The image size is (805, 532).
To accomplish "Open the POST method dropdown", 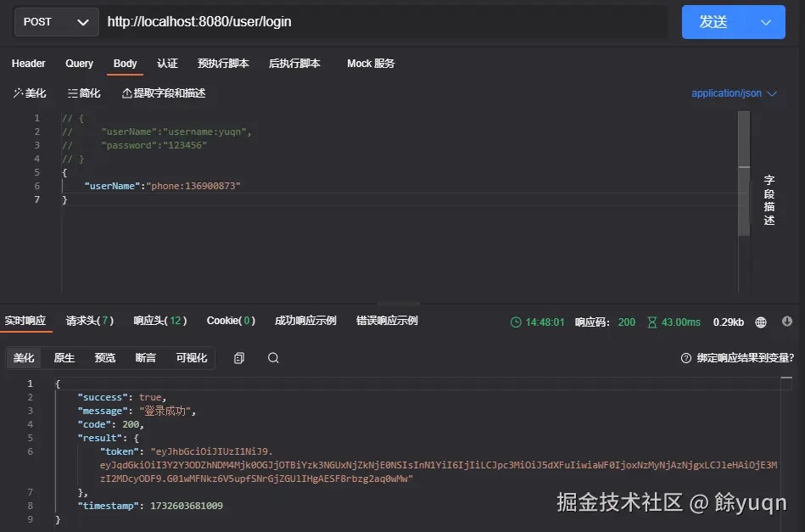I will tap(57, 22).
